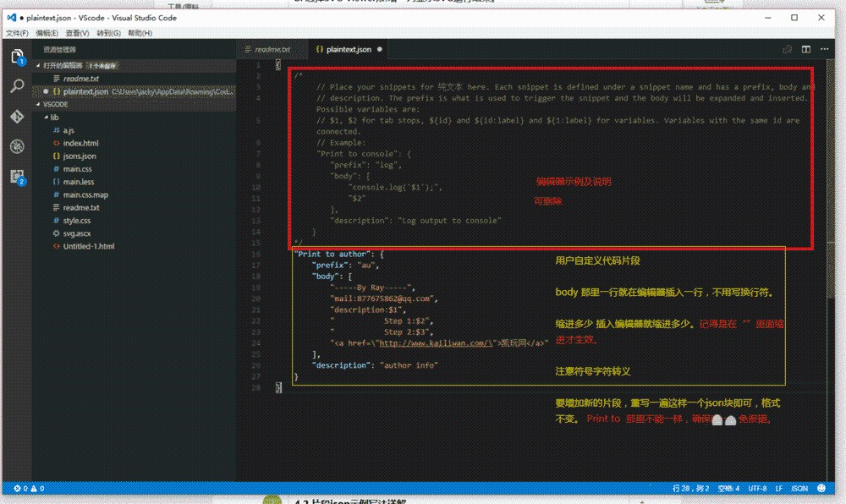Click the UTF-8 encoding indicator
This screenshot has width=846, height=504.
[757, 489]
